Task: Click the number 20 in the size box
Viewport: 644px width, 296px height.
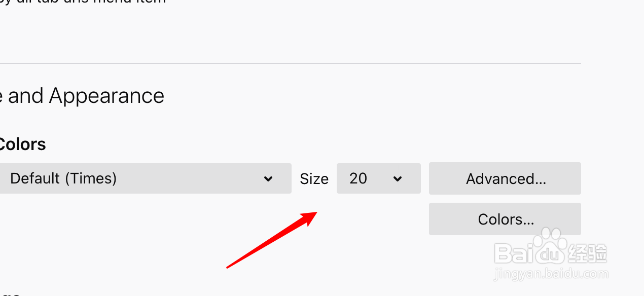Action: [359, 178]
